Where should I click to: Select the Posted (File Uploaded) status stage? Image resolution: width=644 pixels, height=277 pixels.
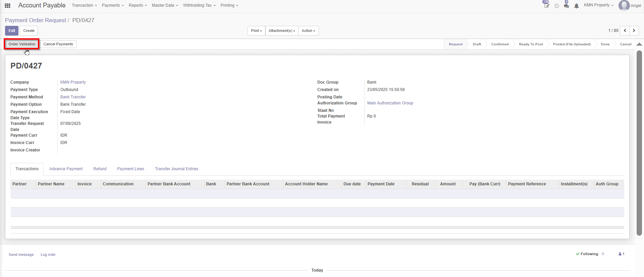pyautogui.click(x=572, y=44)
